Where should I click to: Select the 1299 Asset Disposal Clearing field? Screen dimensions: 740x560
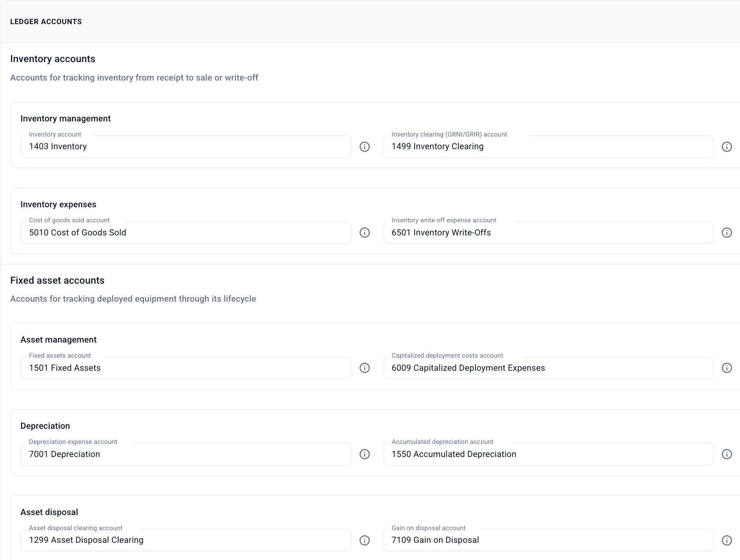pyautogui.click(x=186, y=540)
